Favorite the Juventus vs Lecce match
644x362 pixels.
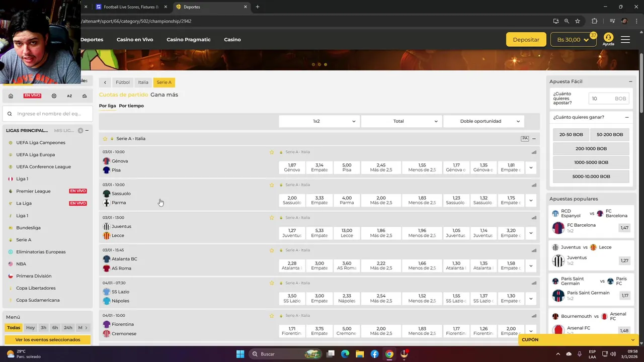[272, 218]
